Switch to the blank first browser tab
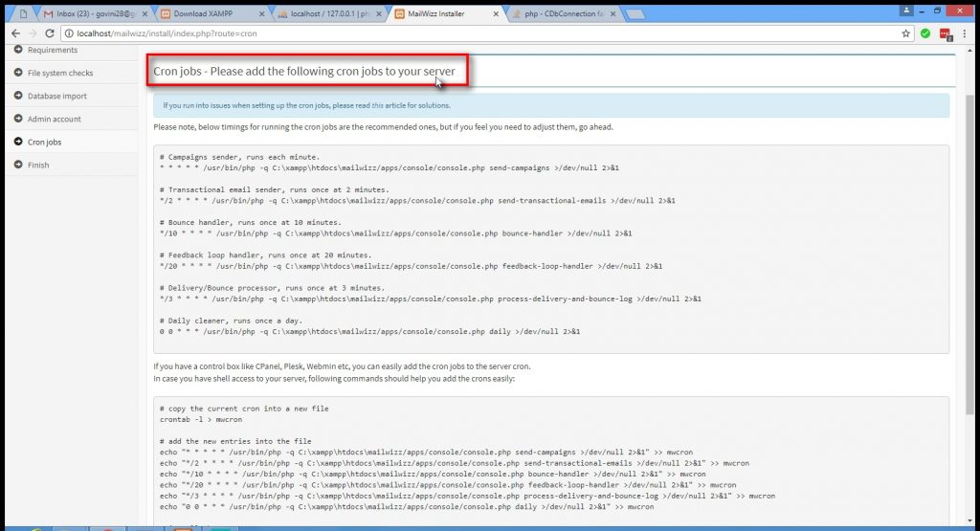This screenshot has width=980, height=531. click(24, 13)
